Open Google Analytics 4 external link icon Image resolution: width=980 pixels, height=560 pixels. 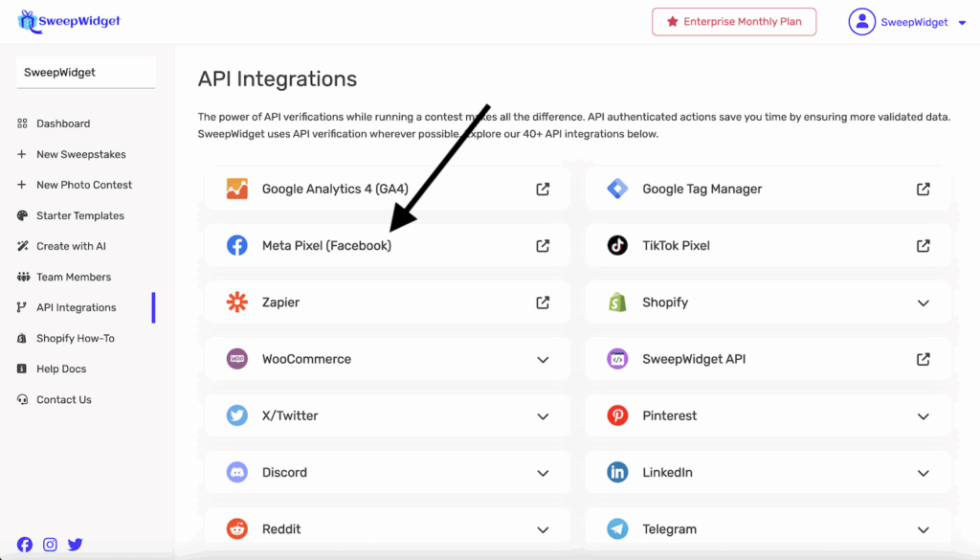click(x=543, y=190)
